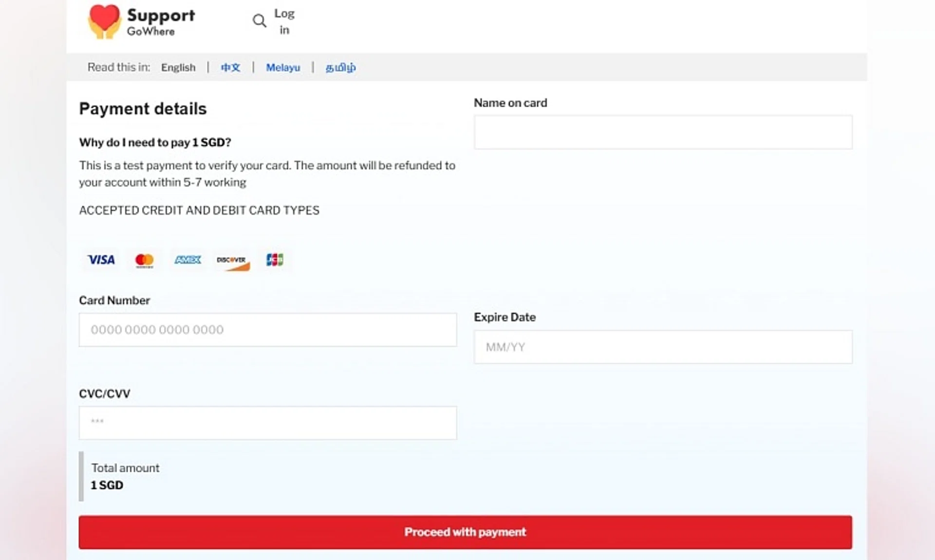Focus the Name on card field
Viewport: 935px width, 560px height.
(663, 132)
